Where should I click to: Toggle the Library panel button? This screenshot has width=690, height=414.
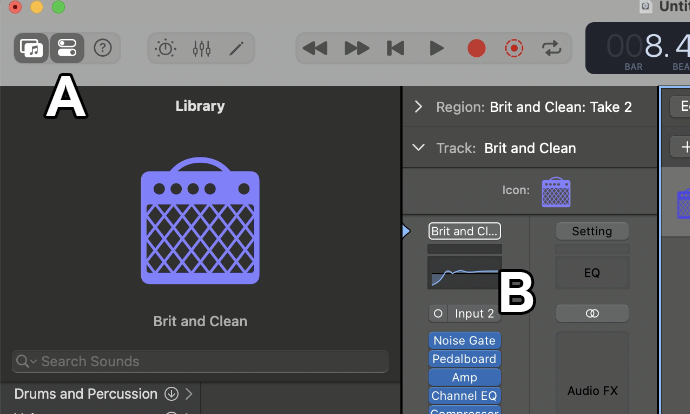(x=32, y=48)
